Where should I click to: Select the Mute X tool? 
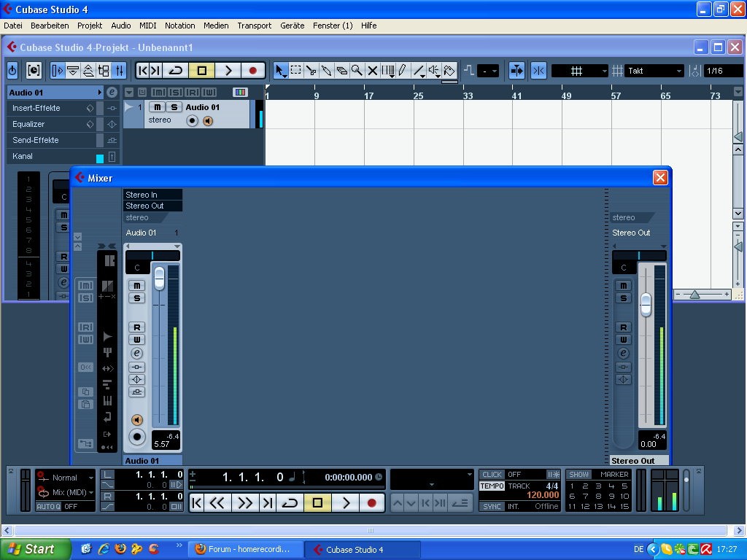(373, 71)
